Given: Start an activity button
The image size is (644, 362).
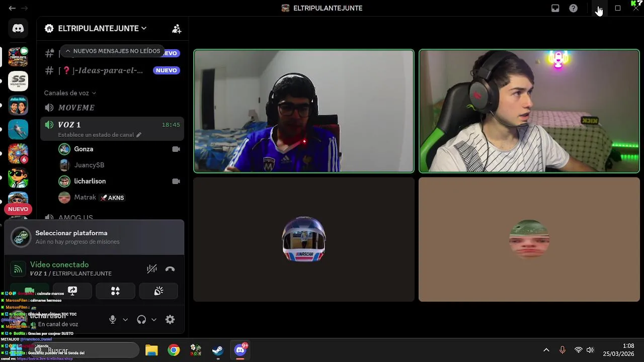Looking at the screenshot, I should pos(115,291).
